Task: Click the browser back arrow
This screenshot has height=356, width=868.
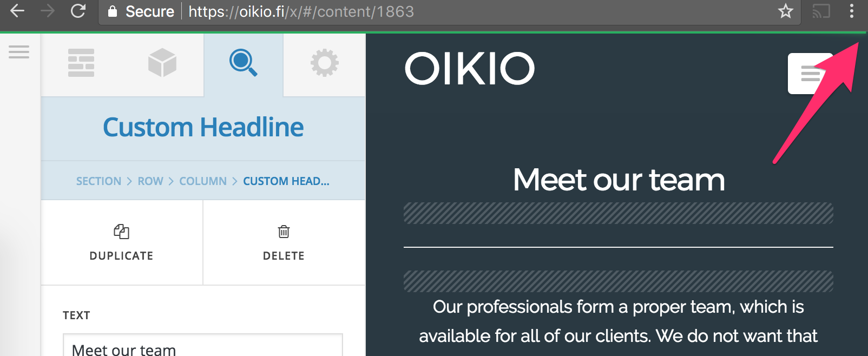Action: (17, 11)
